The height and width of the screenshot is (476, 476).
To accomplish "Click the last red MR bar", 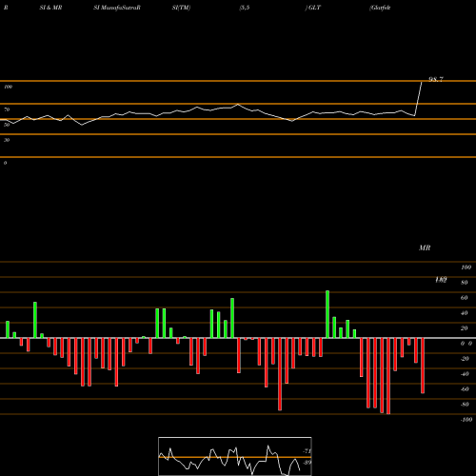I will pyautogui.click(x=423, y=366).
